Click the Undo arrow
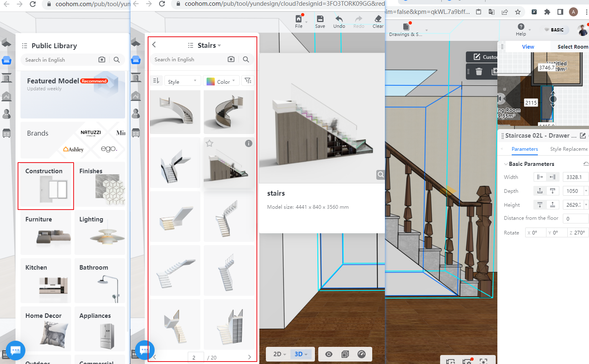Viewport: 589px width, 364px height. point(339,19)
